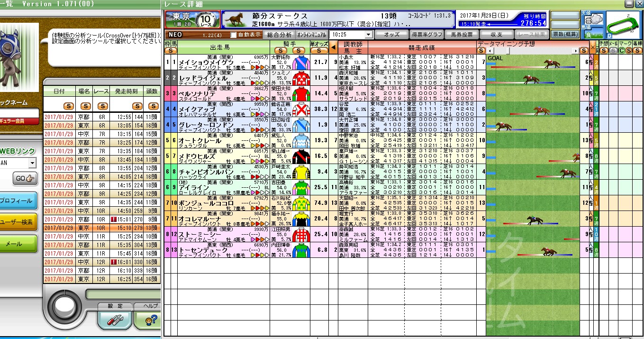Click the オッズ button
644x339 pixels.
[391, 35]
